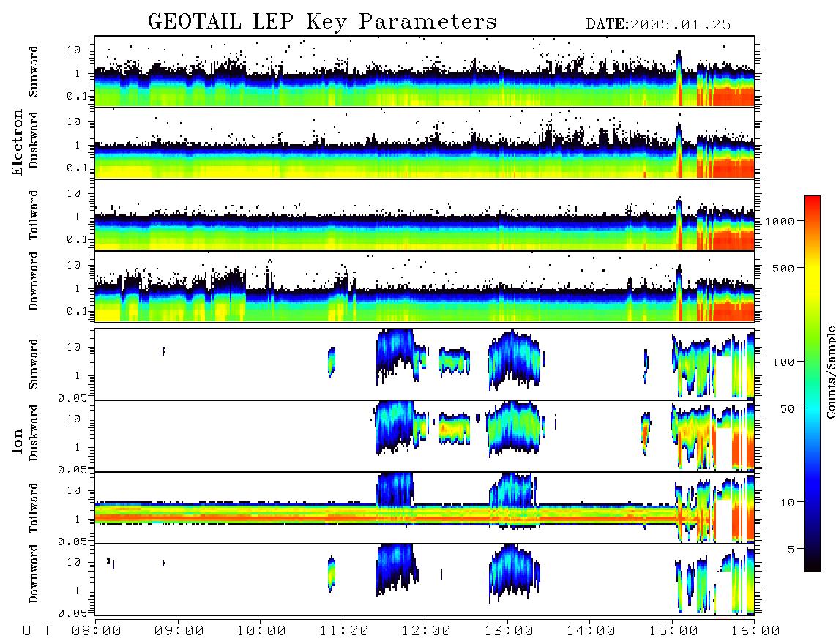Select the "15:00" time tick label
The width and height of the screenshot is (836, 644).
(x=673, y=632)
